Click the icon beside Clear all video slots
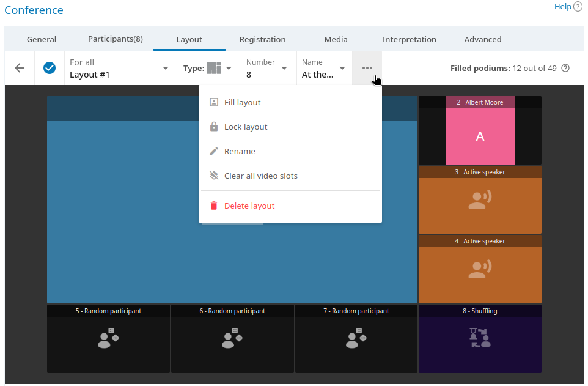This screenshot has height=386, width=588. [x=214, y=176]
